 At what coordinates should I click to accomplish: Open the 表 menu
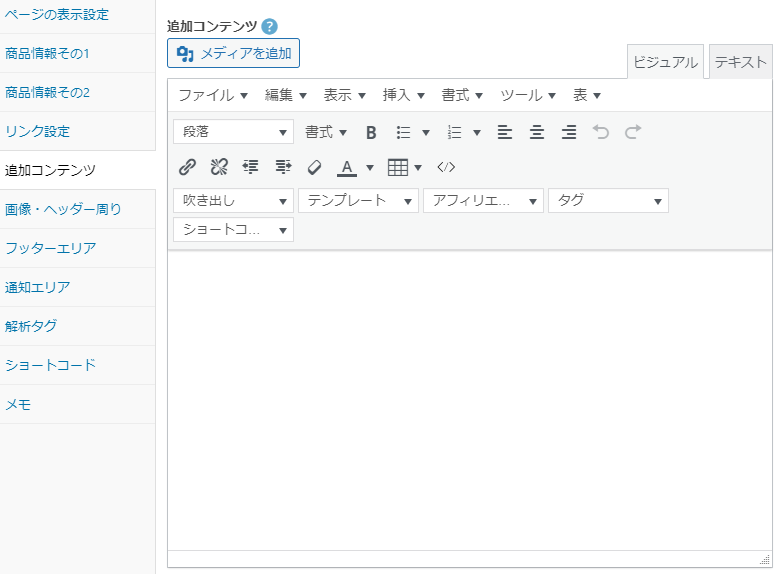click(x=587, y=95)
